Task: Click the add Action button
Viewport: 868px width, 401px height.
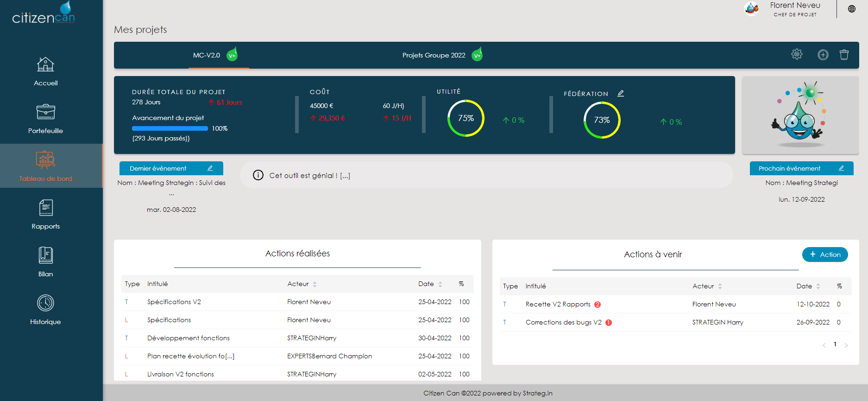Action: pyautogui.click(x=824, y=255)
